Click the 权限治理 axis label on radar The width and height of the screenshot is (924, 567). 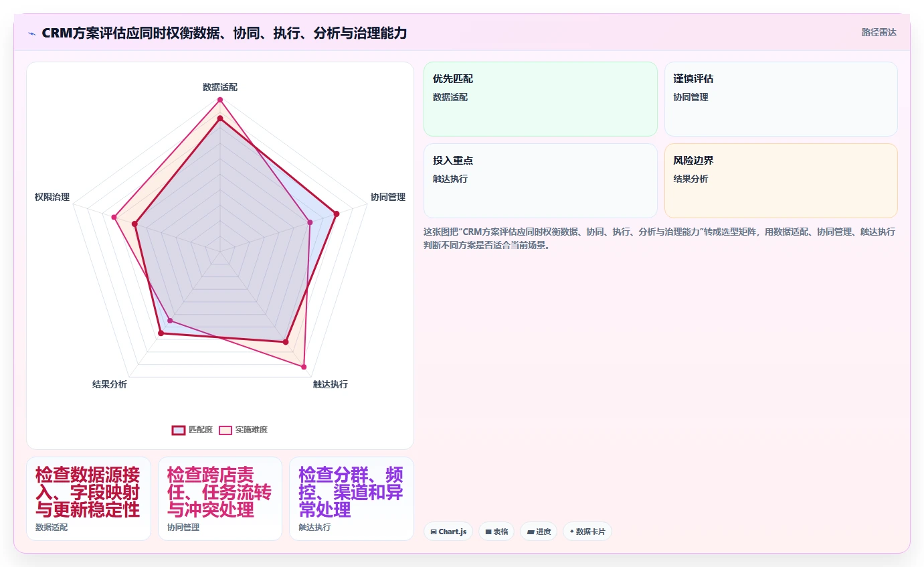52,197
